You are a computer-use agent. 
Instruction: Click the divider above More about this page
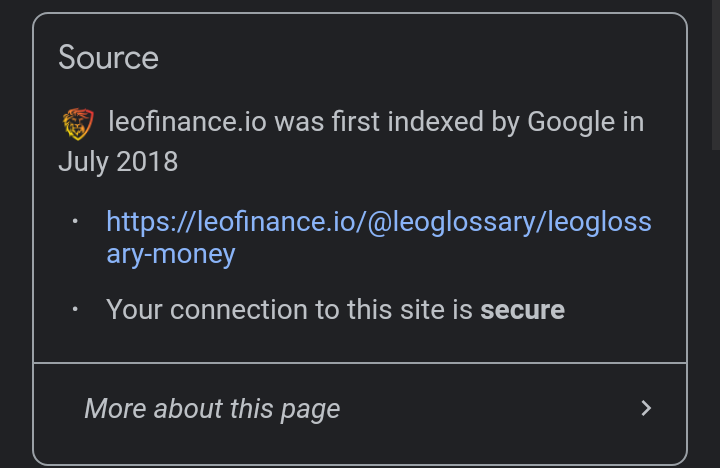click(360, 363)
